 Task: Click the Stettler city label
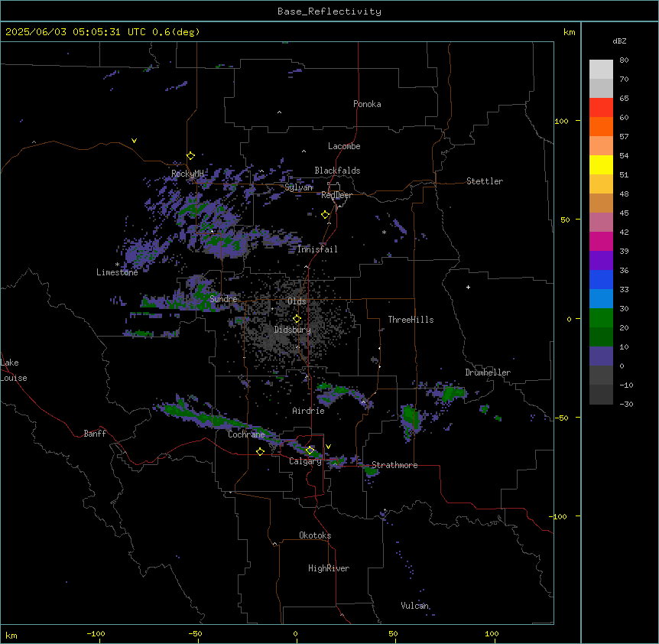click(x=485, y=181)
